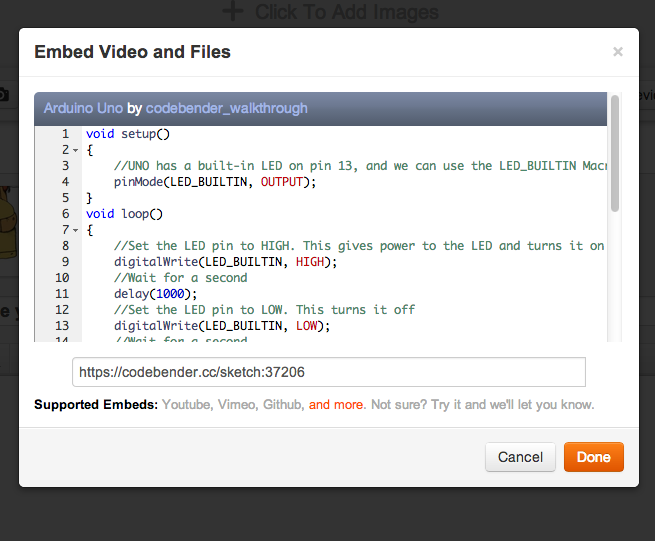The width and height of the screenshot is (655, 541).
Task: Collapse the code fold at line 2
Action: (75, 150)
